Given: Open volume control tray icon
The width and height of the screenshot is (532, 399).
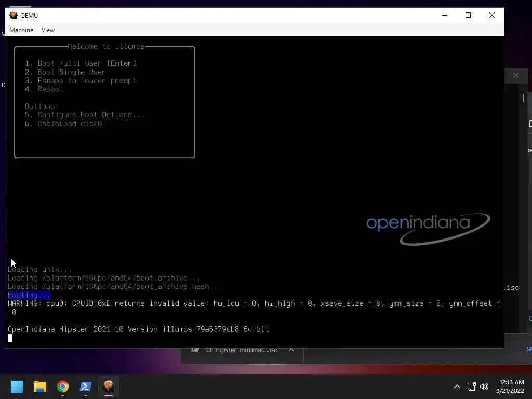Looking at the screenshot, I should point(484,387).
